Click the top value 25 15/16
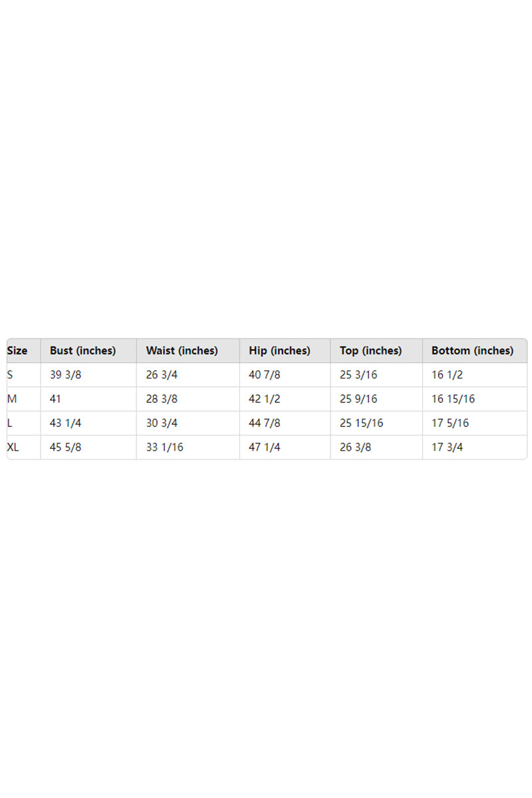 click(361, 423)
